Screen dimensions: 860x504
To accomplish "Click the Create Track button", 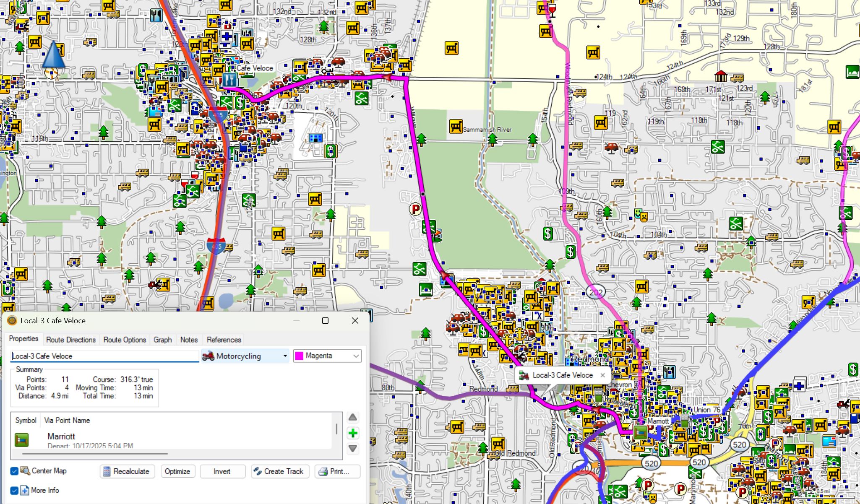I will point(280,471).
